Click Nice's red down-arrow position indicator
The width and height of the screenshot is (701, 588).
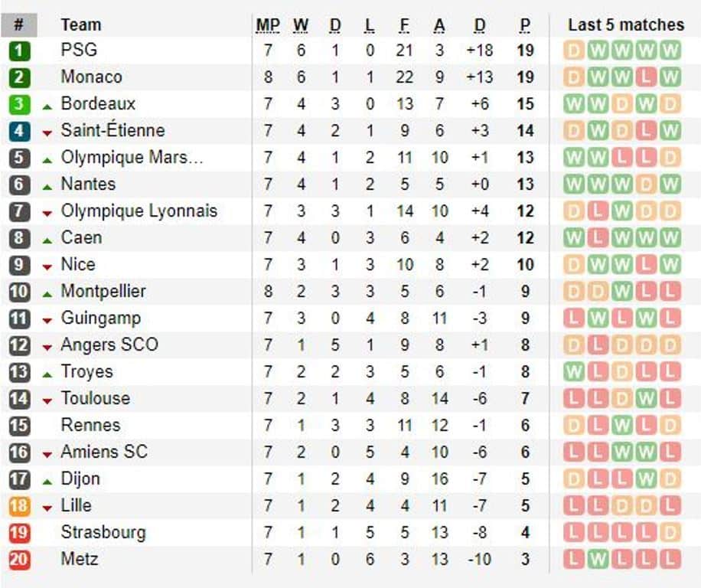(47, 267)
